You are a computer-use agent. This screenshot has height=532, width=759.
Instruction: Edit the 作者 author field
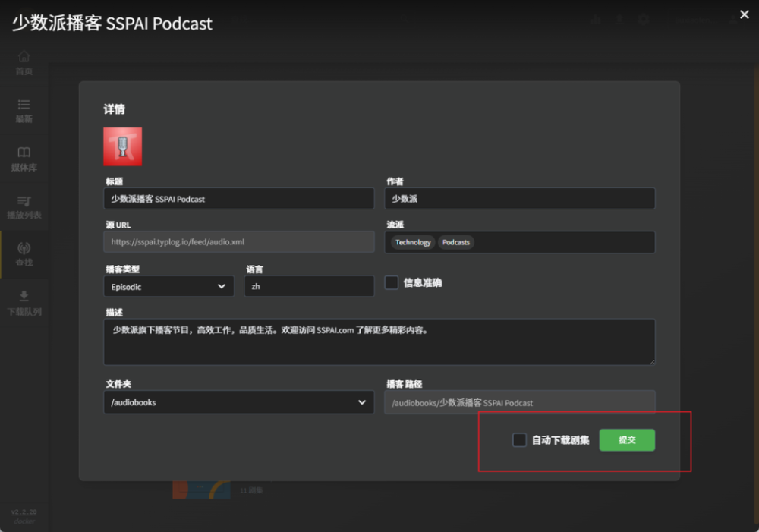pyautogui.click(x=520, y=199)
